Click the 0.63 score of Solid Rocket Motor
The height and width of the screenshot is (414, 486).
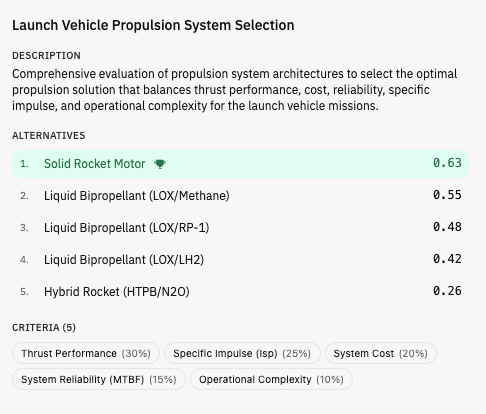click(447, 163)
